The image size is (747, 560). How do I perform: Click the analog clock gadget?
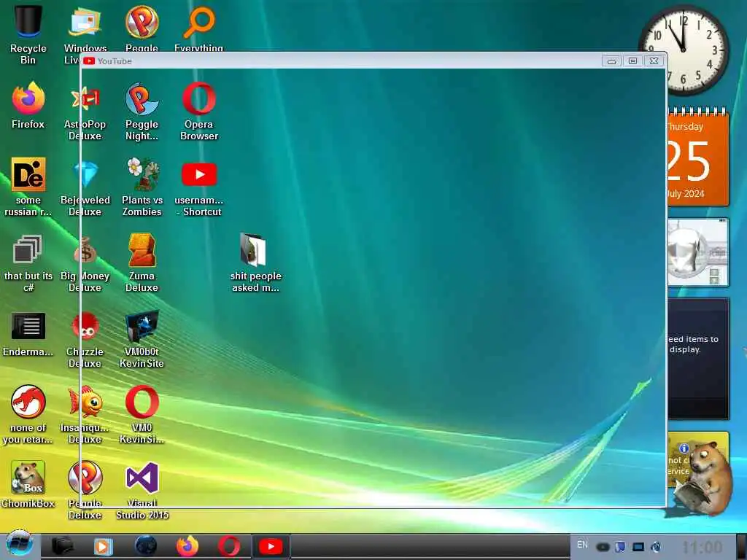[x=684, y=50]
